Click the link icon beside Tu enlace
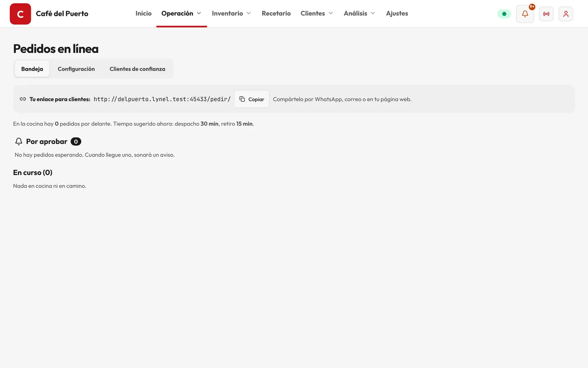Screen dimensions: 588x368 point(23,99)
